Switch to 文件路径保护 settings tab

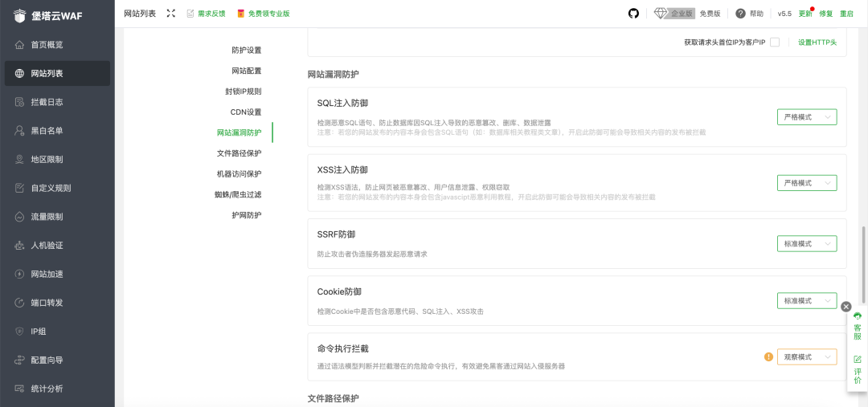coord(239,153)
